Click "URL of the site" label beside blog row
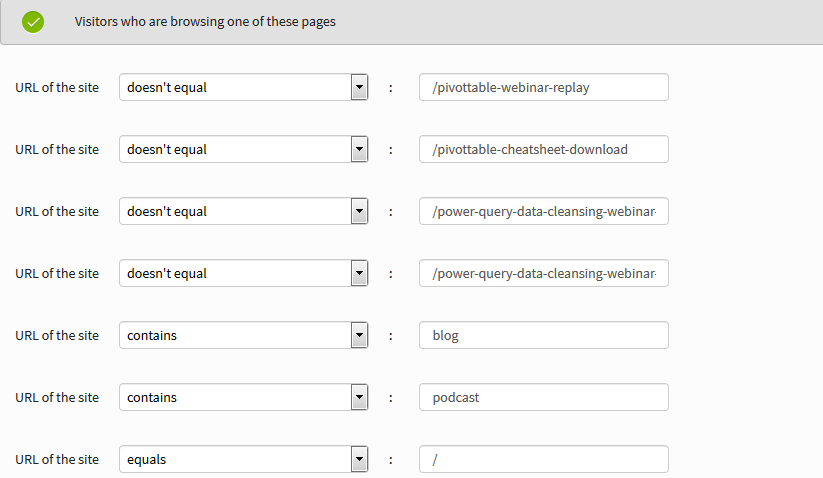Image resolution: width=823 pixels, height=478 pixels. pyautogui.click(x=57, y=336)
